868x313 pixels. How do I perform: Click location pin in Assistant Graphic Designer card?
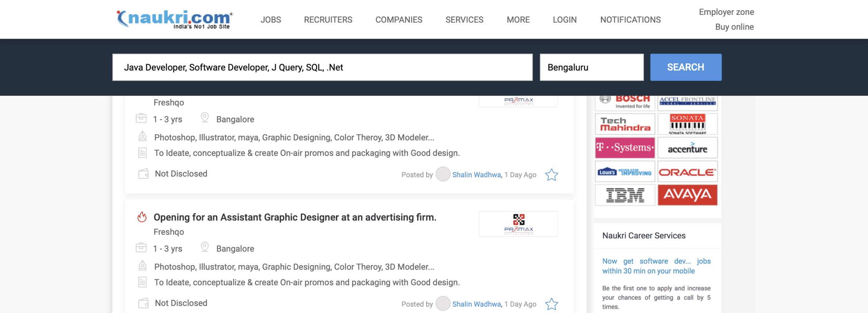coord(204,247)
